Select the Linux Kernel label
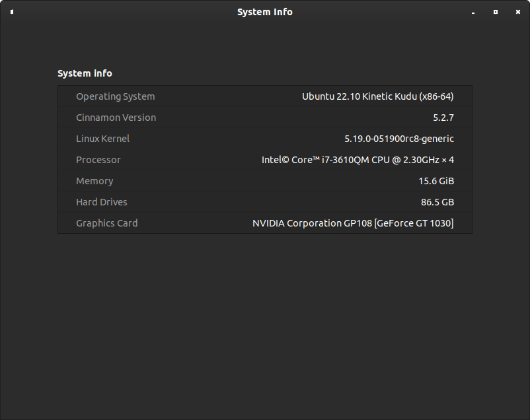Screen dimensions: 530x420 (x=102, y=139)
